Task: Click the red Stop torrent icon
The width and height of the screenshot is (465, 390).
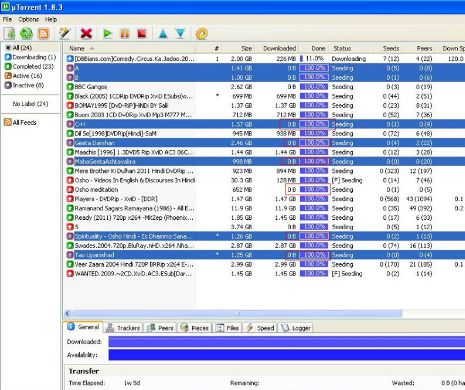Action: pyautogui.click(x=142, y=34)
